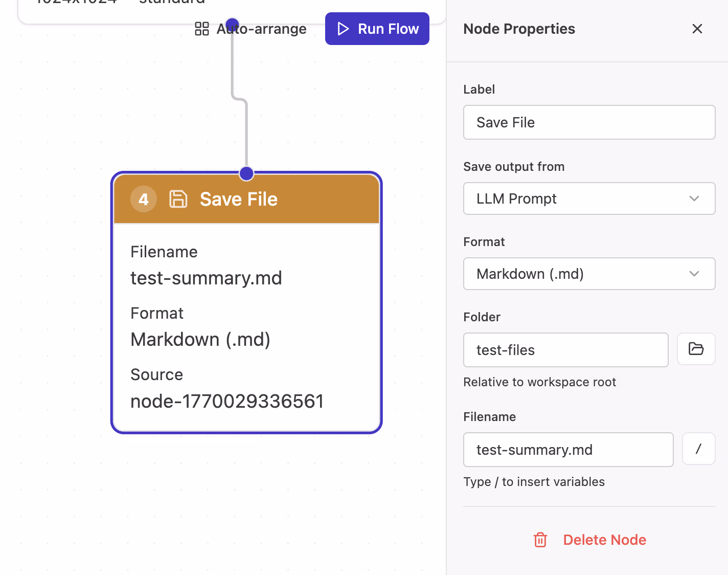The height and width of the screenshot is (575, 728).
Task: Click the node's Source value node-1770029336561
Action: pos(227,402)
